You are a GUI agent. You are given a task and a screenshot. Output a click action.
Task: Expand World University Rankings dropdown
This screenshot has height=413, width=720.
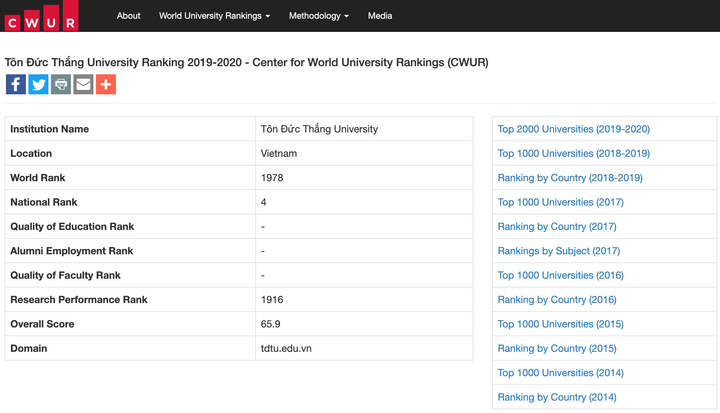click(x=214, y=16)
